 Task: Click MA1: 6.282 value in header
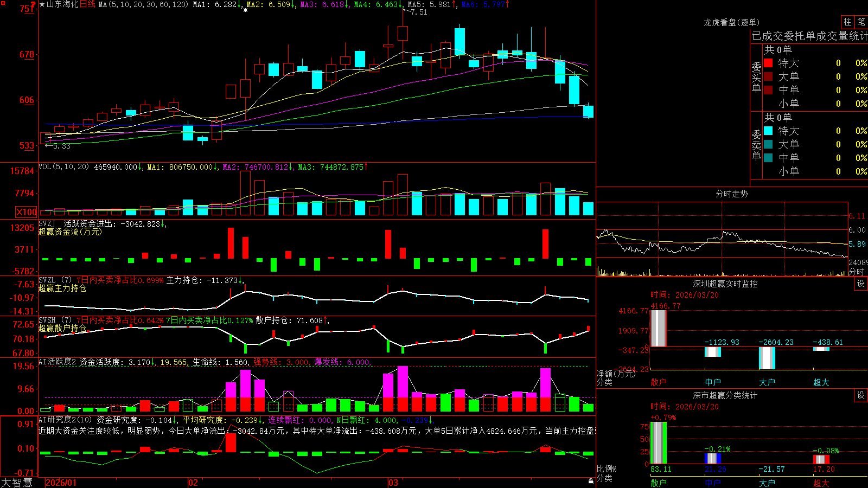point(216,4)
